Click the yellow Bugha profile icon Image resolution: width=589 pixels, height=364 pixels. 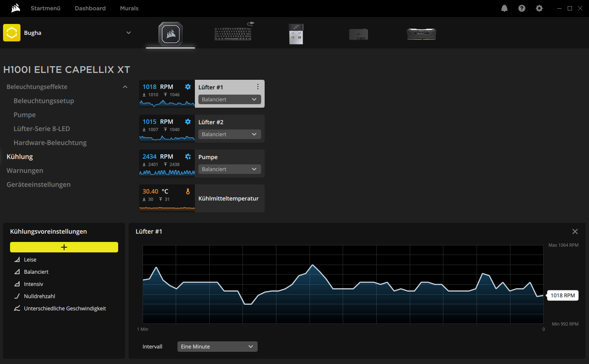point(12,33)
